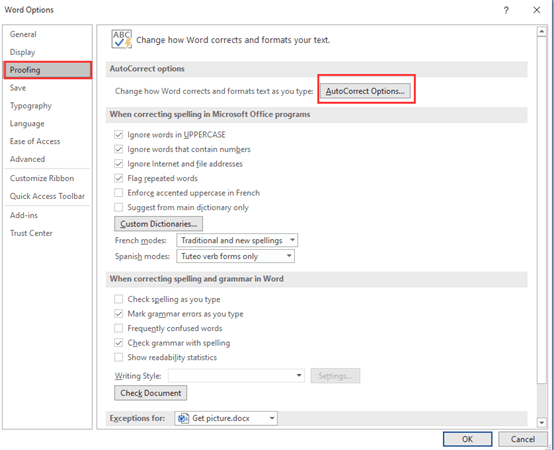This screenshot has width=554, height=450.
Task: Switch to the Advanced category
Action: (x=28, y=159)
